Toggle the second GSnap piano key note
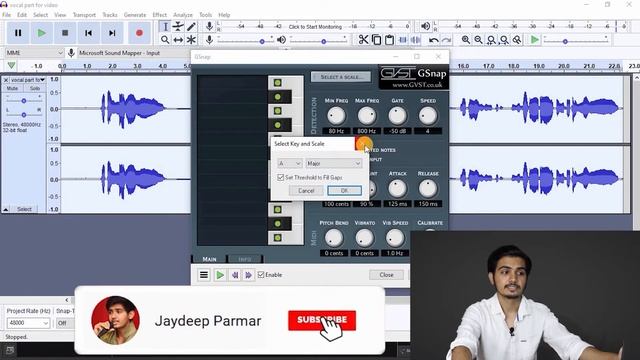640x360 pixels. click(278, 97)
